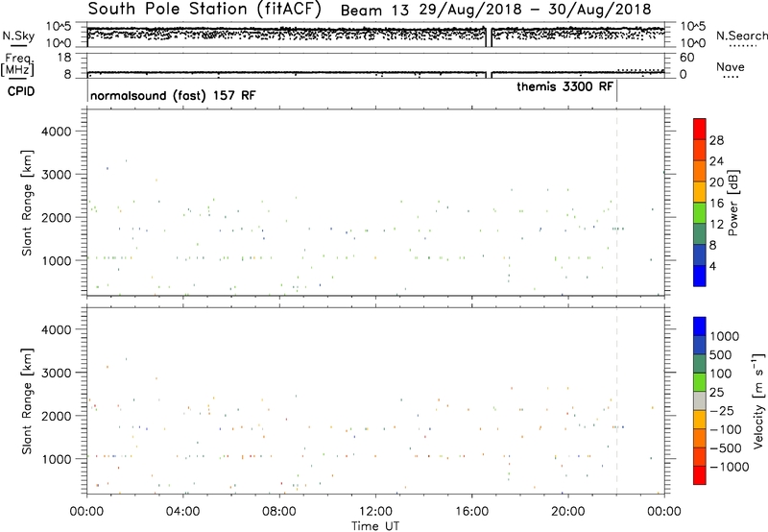Click the power panel's Slant Range [km] label
The image size is (768, 532).
pyautogui.click(x=27, y=203)
